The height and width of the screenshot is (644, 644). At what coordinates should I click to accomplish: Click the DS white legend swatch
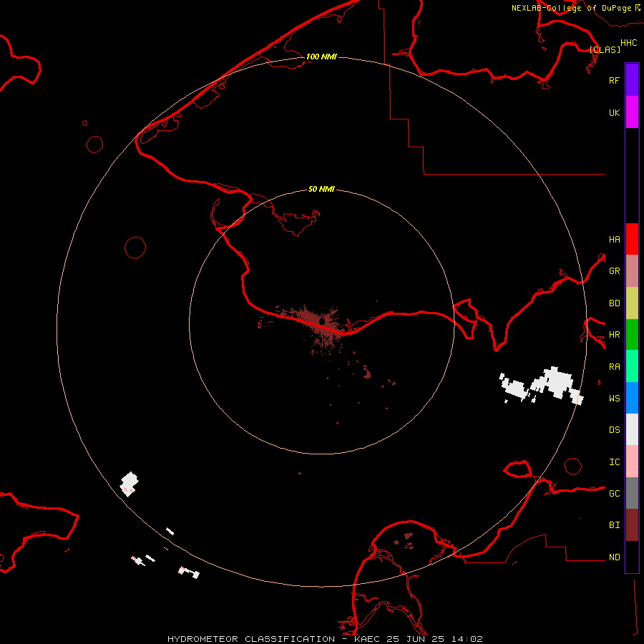tap(632, 429)
